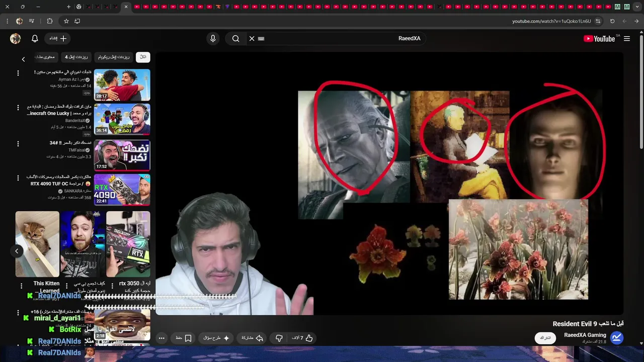This screenshot has height=362, width=644.
Task: Open the TMFaisal laughing video thumbnail
Action: coord(122,155)
